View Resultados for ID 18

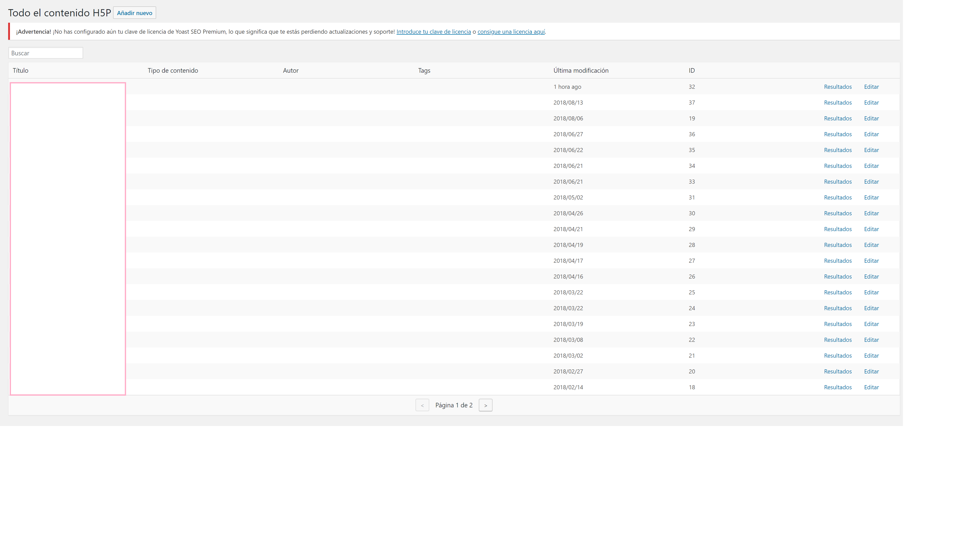pos(838,387)
